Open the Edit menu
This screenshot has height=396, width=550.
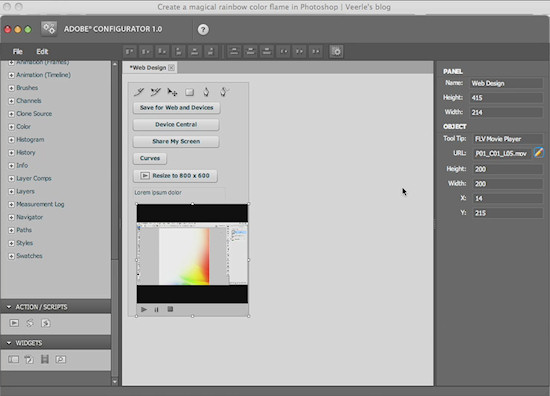pos(42,52)
